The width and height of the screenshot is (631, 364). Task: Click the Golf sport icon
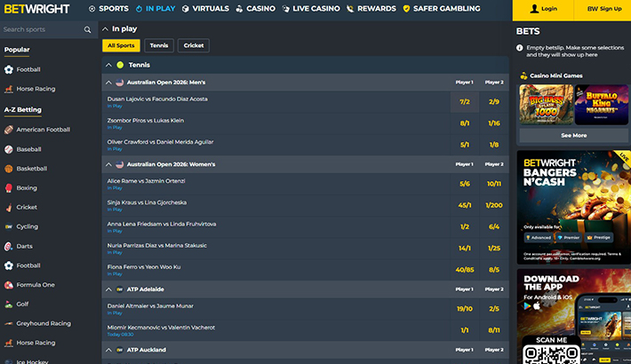coord(9,304)
